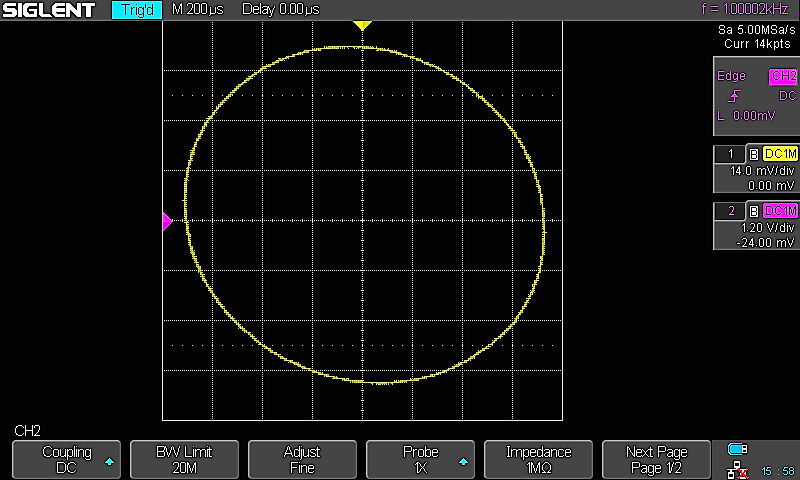Toggle the BW Limit 20M softkey

[184, 460]
